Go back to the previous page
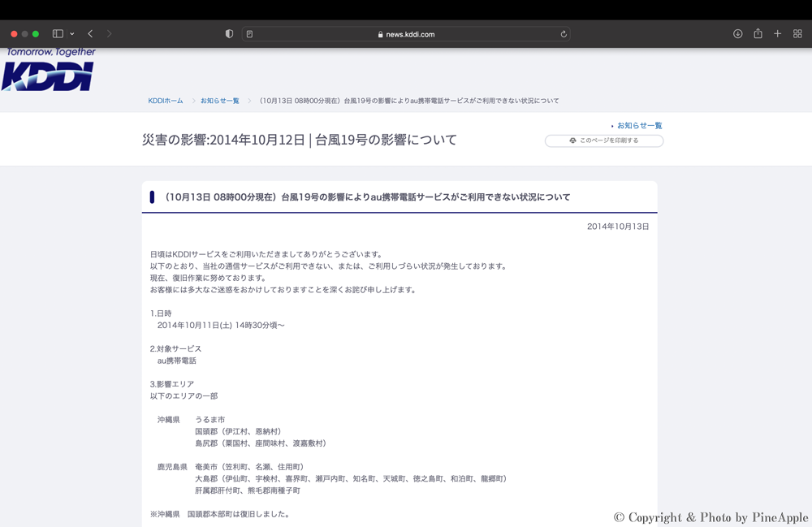This screenshot has width=812, height=527. tap(90, 34)
